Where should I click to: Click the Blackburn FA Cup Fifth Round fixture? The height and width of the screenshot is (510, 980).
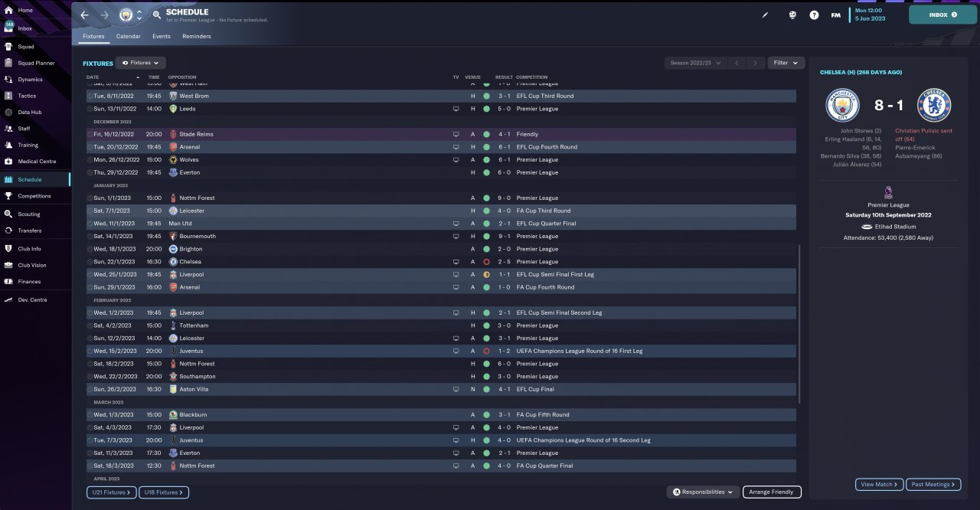pyautogui.click(x=441, y=415)
